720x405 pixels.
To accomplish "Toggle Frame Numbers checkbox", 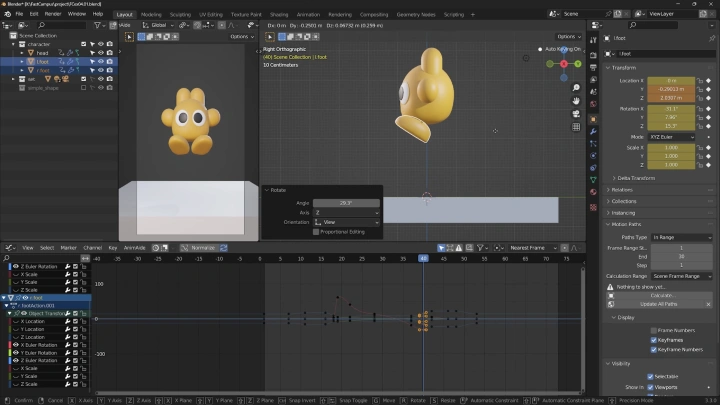I will coord(653,331).
